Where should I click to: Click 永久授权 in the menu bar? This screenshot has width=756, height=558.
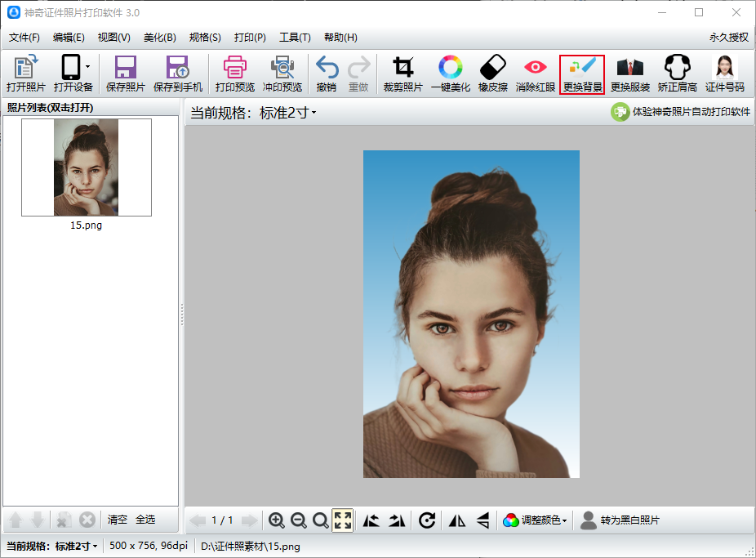[x=728, y=37]
